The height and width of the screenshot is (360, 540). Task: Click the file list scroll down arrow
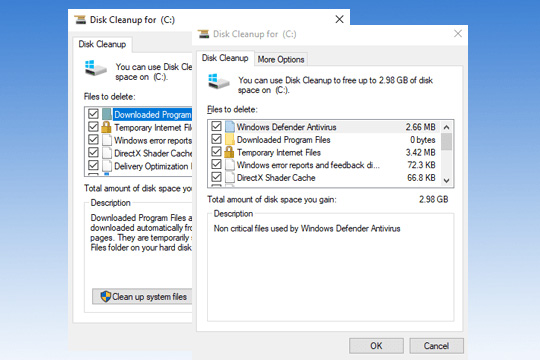point(447,181)
